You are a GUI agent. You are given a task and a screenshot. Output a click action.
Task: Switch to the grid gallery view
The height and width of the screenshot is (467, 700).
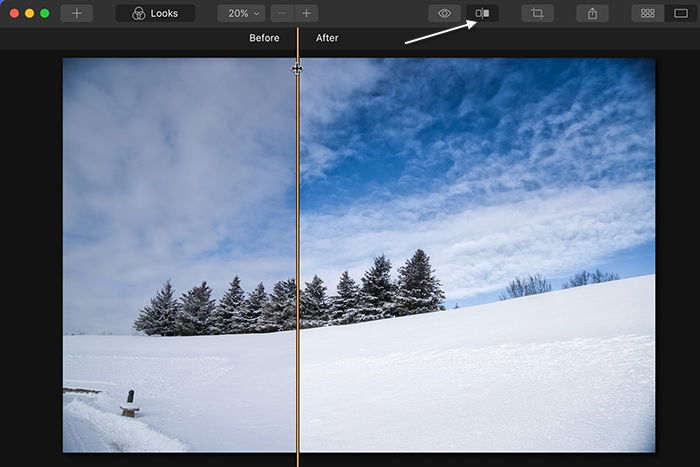[x=648, y=13]
